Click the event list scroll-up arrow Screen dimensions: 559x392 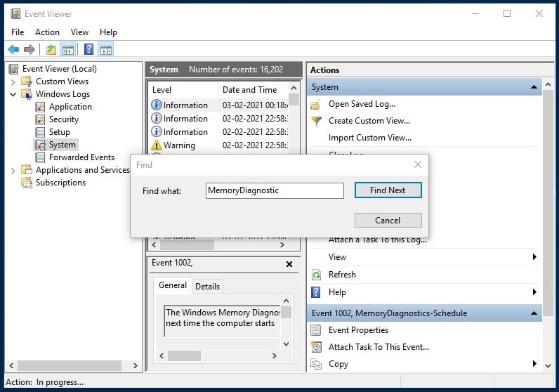click(294, 88)
